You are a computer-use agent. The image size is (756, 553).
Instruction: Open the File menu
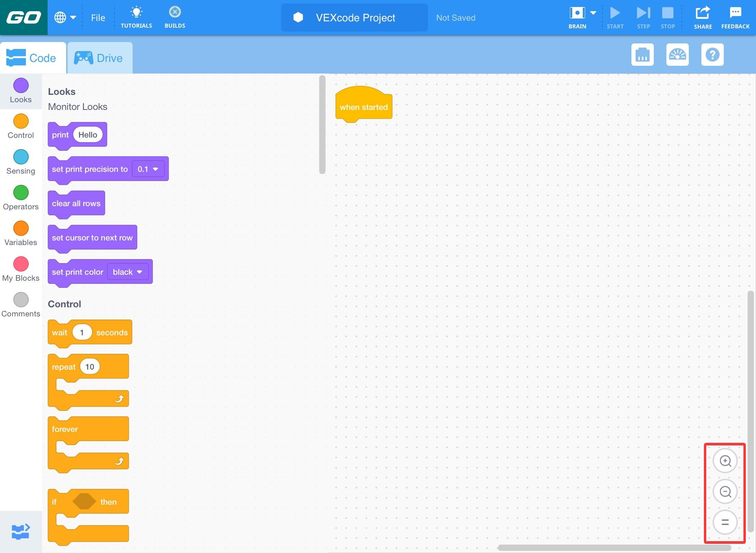point(97,17)
